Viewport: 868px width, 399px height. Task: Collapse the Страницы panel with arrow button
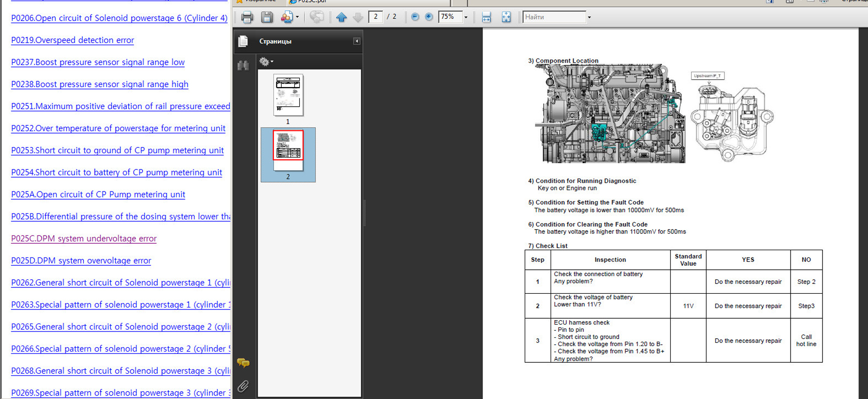point(357,41)
